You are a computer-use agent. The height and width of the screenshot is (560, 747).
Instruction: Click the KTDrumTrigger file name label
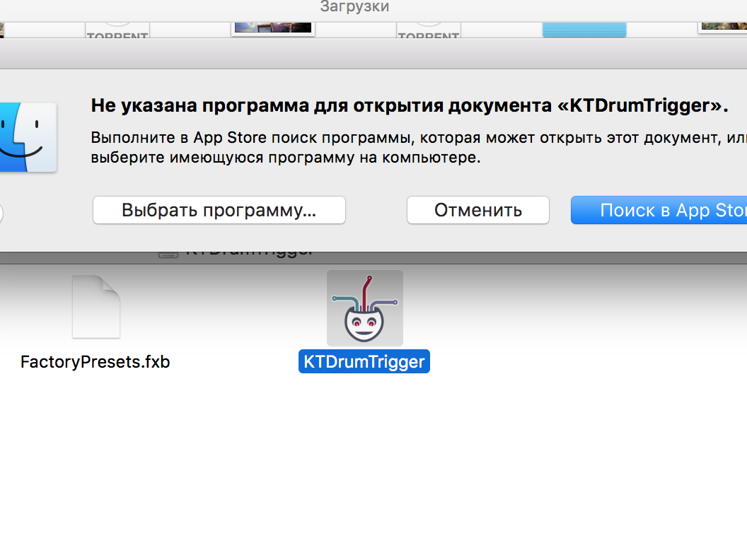(364, 361)
